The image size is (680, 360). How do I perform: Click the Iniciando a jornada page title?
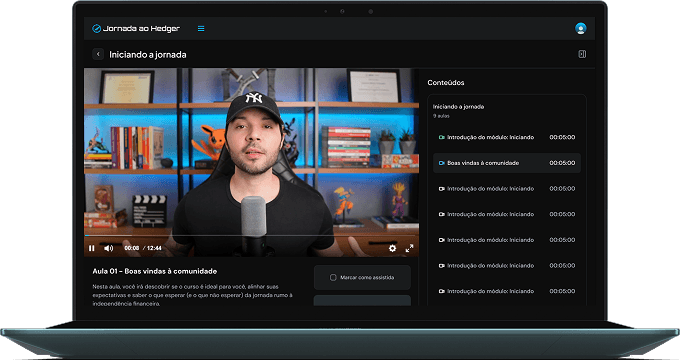[147, 55]
